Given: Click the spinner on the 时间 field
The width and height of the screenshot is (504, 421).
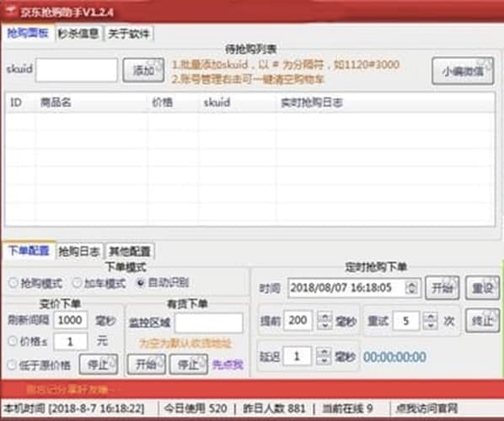Looking at the screenshot, I should 411,288.
